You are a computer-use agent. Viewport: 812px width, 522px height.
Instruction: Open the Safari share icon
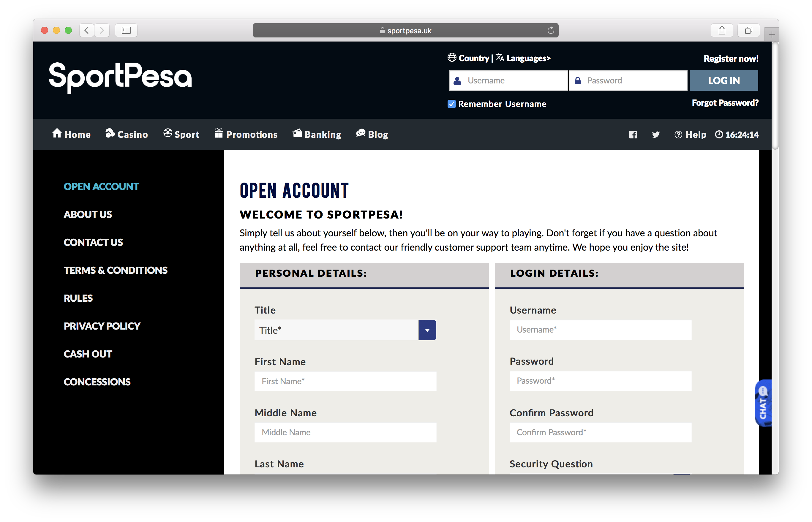(x=722, y=31)
